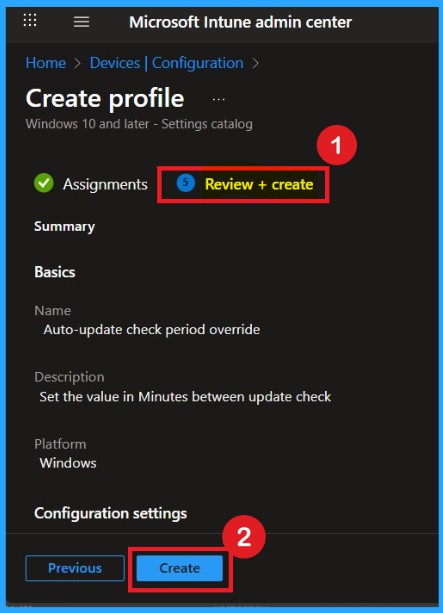This screenshot has height=613, width=443.
Task: Click the green checkmark on Assignments step
Action: tap(44, 183)
